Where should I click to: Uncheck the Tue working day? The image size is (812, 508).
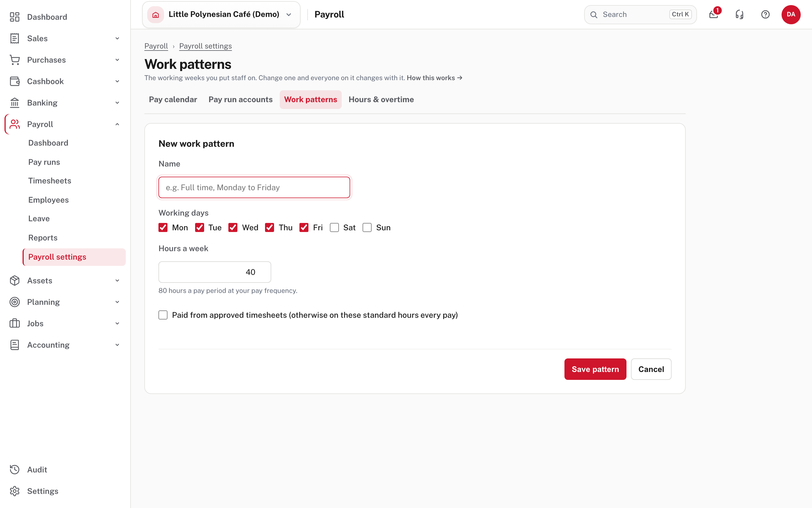pos(200,227)
